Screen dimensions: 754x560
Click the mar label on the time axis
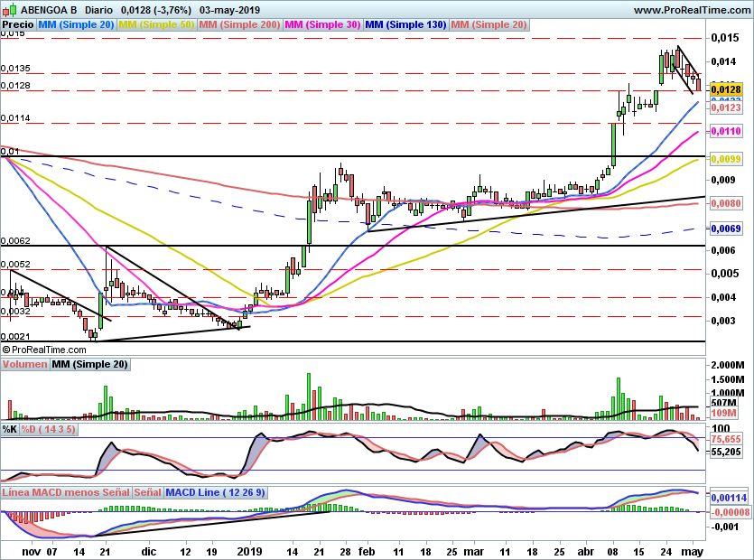474,551
